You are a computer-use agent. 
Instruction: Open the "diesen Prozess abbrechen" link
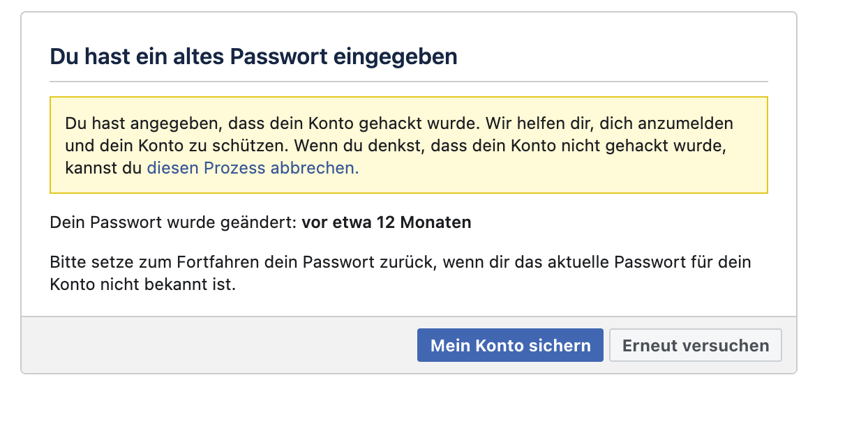[x=253, y=168]
